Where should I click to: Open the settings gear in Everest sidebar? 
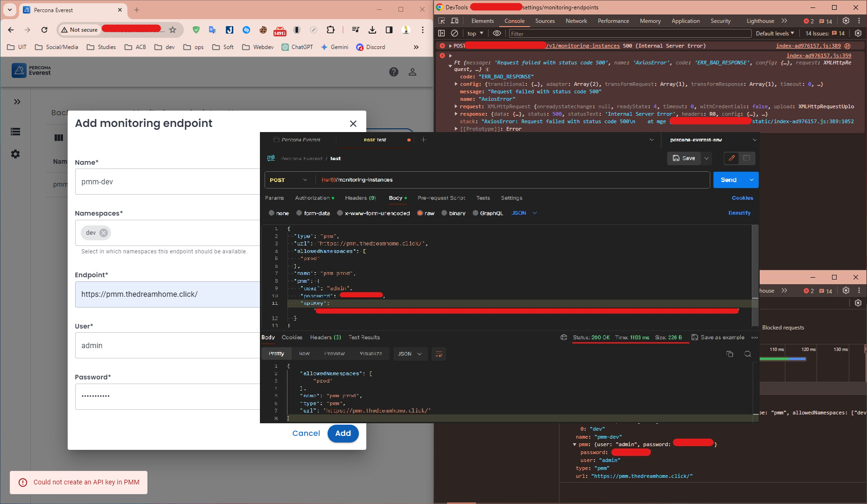pyautogui.click(x=15, y=154)
